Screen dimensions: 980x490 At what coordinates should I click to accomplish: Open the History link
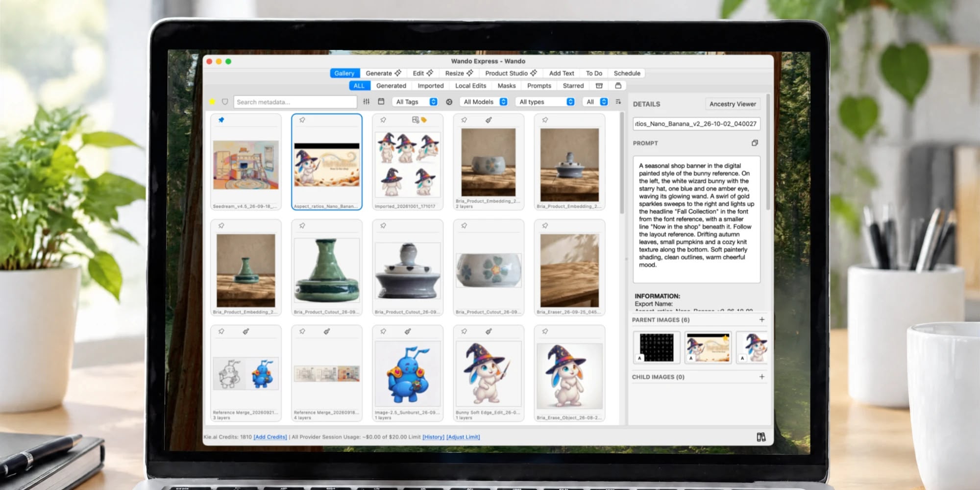(433, 437)
